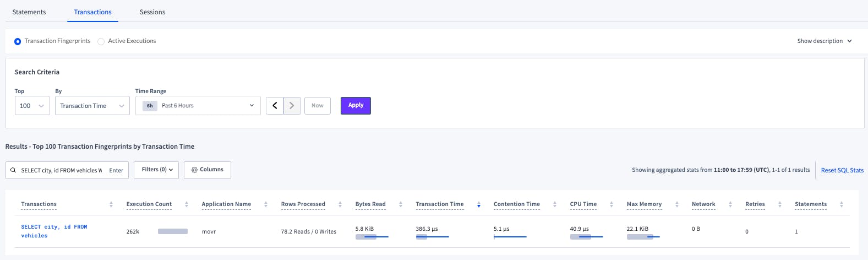
Task: Select the Transaction Fingerprints radio button
Action: click(18, 41)
